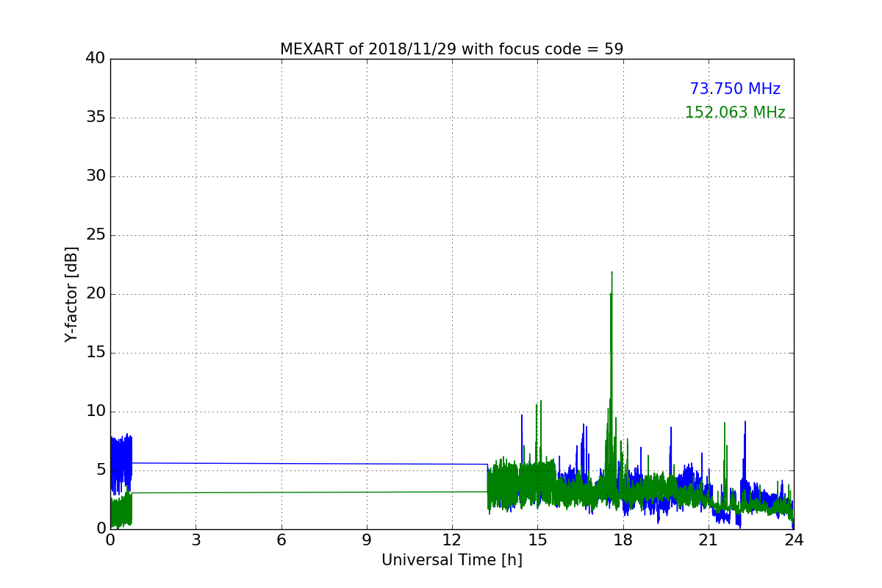882x588 pixels.
Task: Click the 18 tick label on time axis
Action: click(x=623, y=540)
